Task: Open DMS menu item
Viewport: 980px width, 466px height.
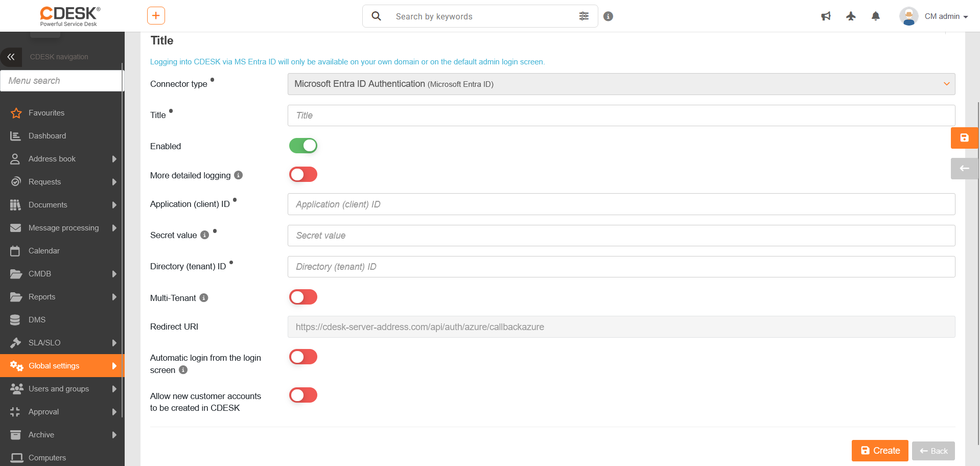Action: [61, 320]
